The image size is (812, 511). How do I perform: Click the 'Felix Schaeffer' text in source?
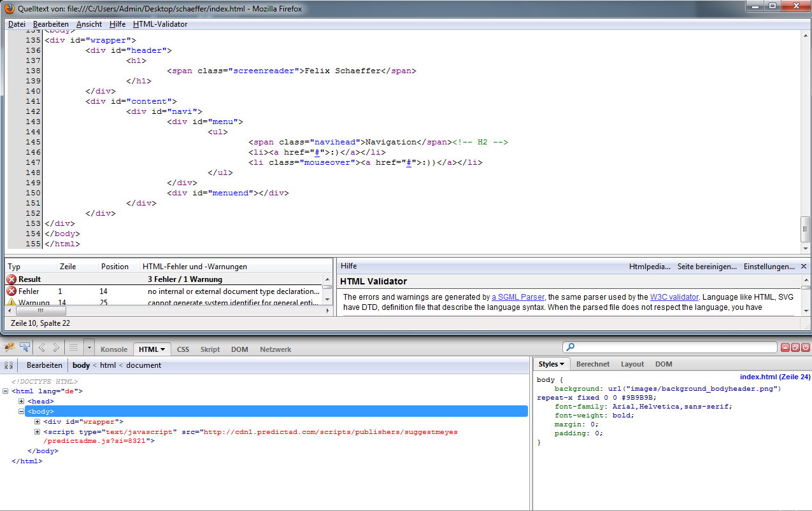pyautogui.click(x=343, y=71)
